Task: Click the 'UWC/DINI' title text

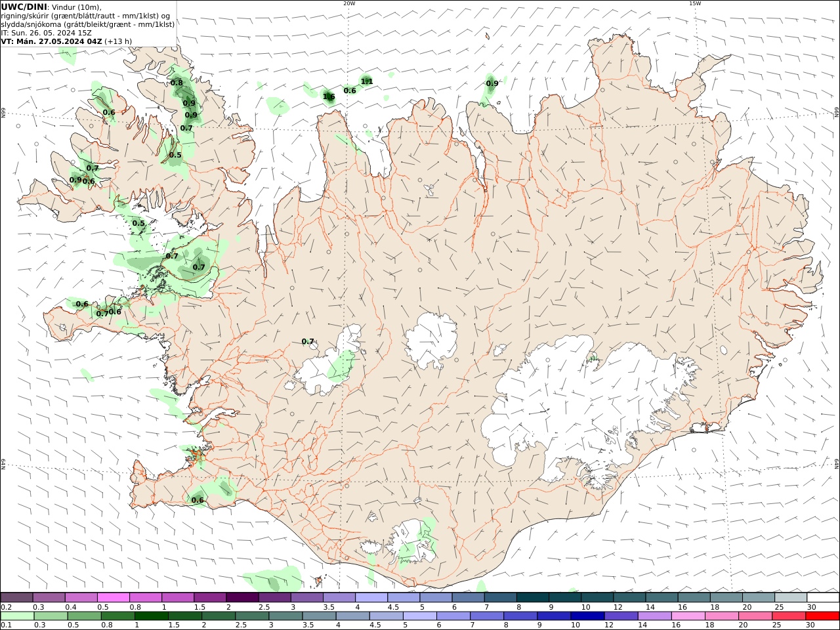Action: click(24, 7)
